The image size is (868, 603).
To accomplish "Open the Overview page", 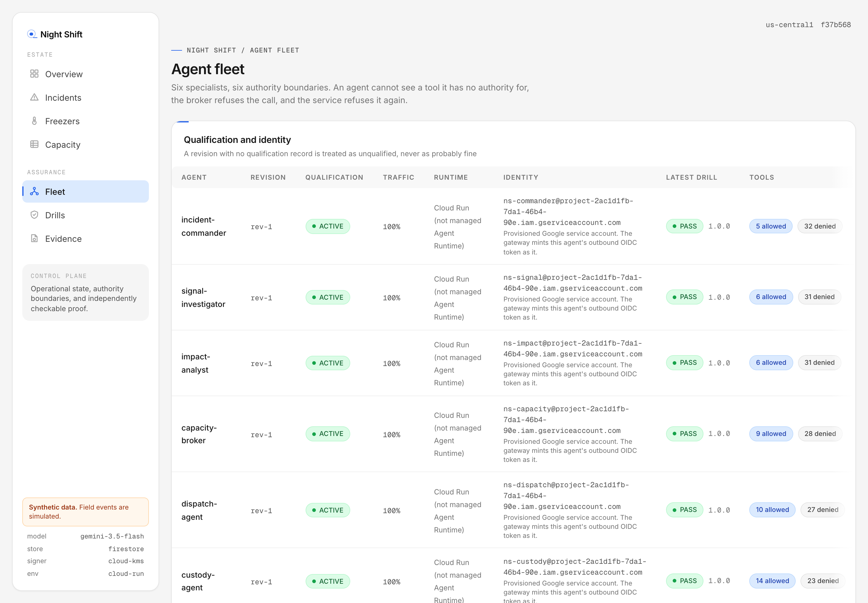I will pyautogui.click(x=86, y=74).
